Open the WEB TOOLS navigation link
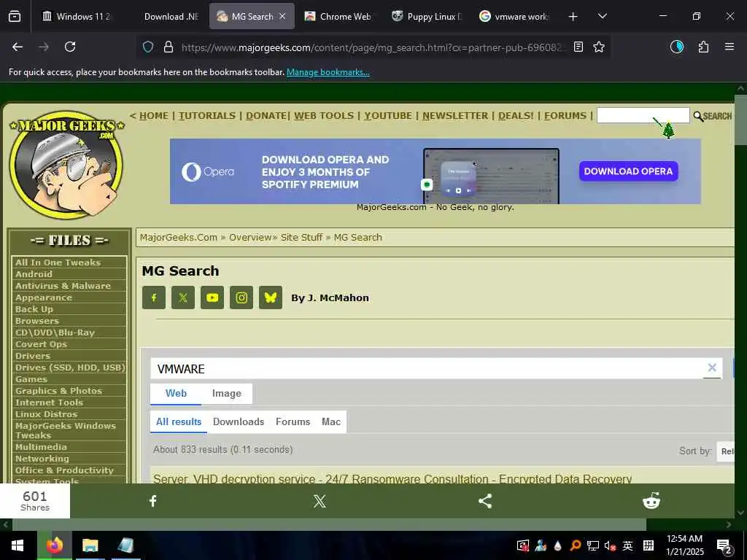Image resolution: width=747 pixels, height=560 pixels. (x=323, y=116)
